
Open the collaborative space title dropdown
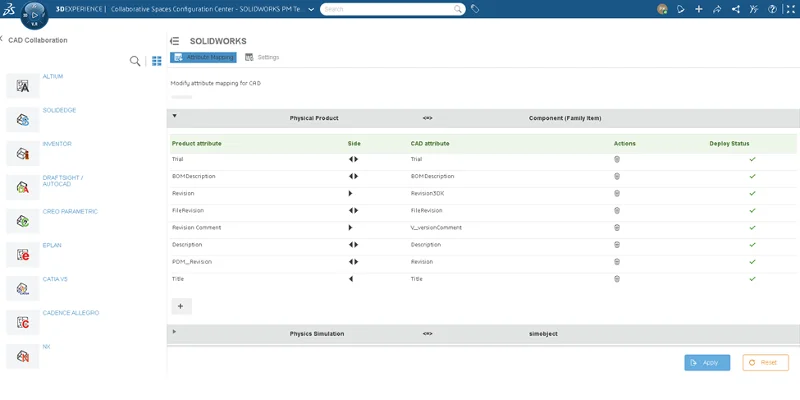tap(311, 9)
